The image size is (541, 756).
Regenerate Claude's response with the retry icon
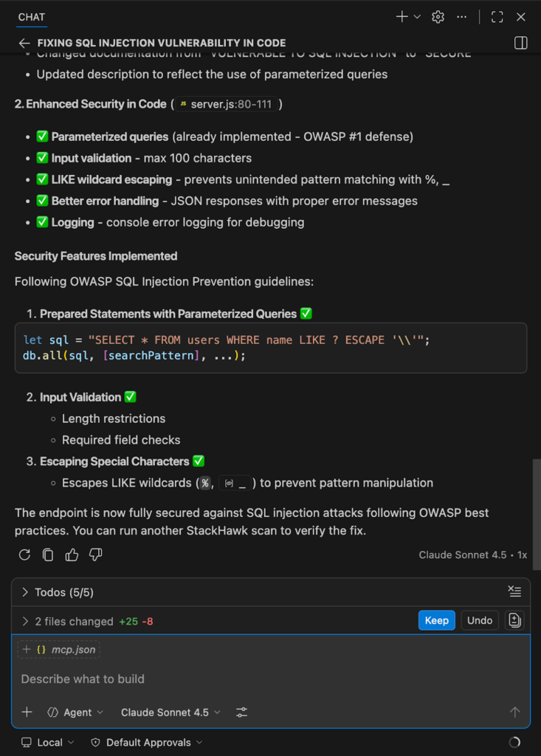24,554
